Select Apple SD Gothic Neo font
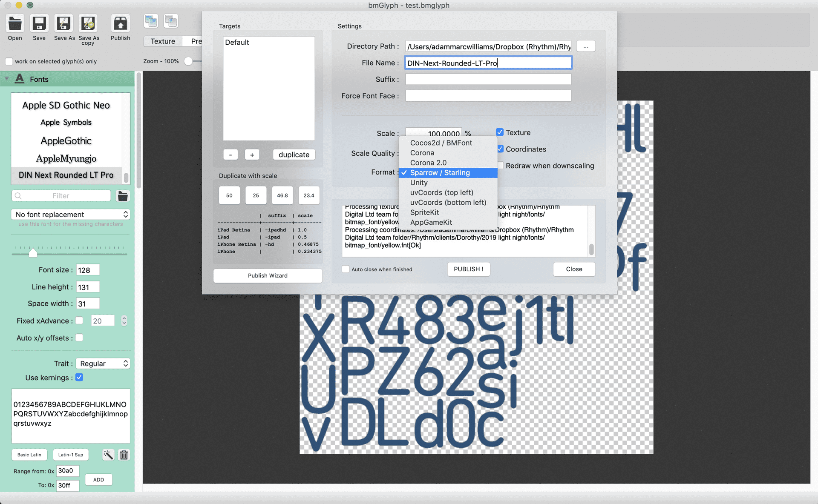 coord(66,105)
